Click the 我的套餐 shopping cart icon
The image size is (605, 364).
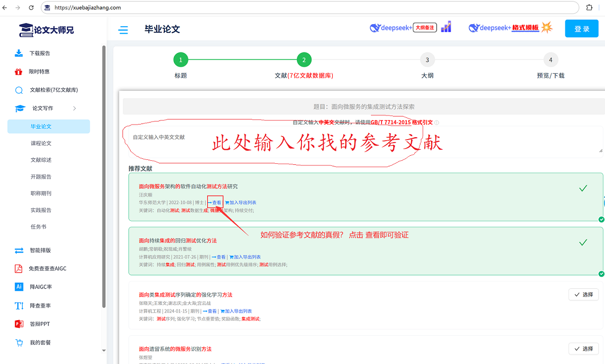tap(19, 343)
